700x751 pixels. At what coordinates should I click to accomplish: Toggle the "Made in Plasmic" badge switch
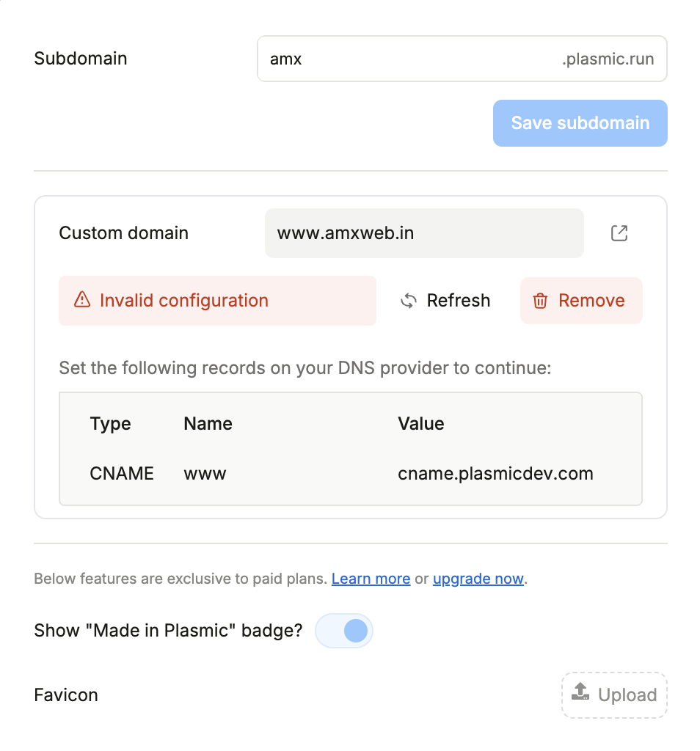tap(344, 630)
